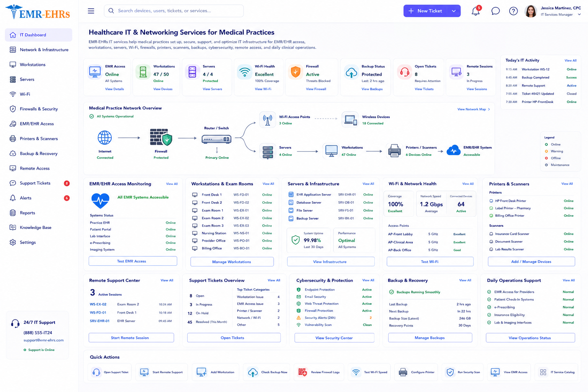Expand the Jessica Martinez profile menu
Screen dimensions: 588x392
(x=579, y=15)
